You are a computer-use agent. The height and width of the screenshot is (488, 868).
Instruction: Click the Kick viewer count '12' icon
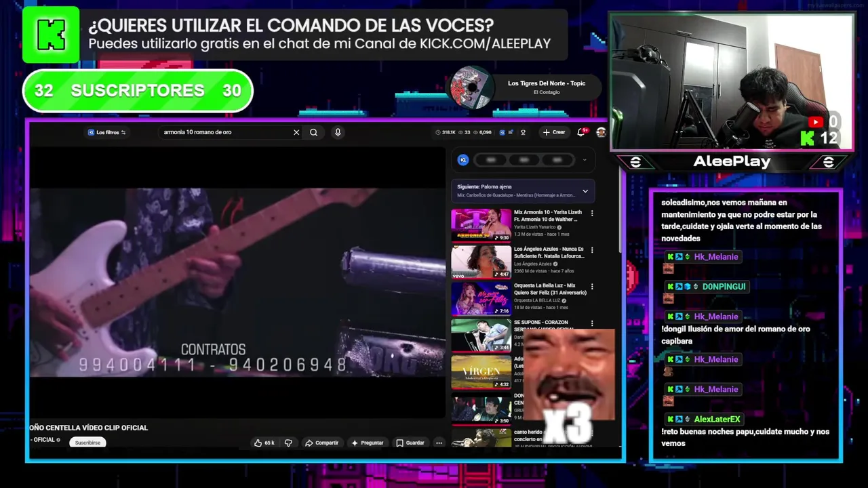click(x=808, y=138)
